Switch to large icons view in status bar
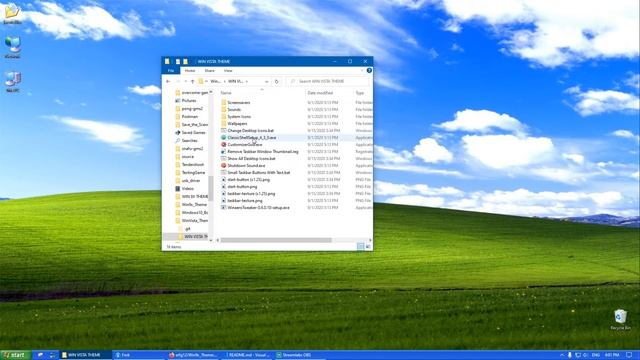Screen dimensions: 640x360 [x=368, y=247]
